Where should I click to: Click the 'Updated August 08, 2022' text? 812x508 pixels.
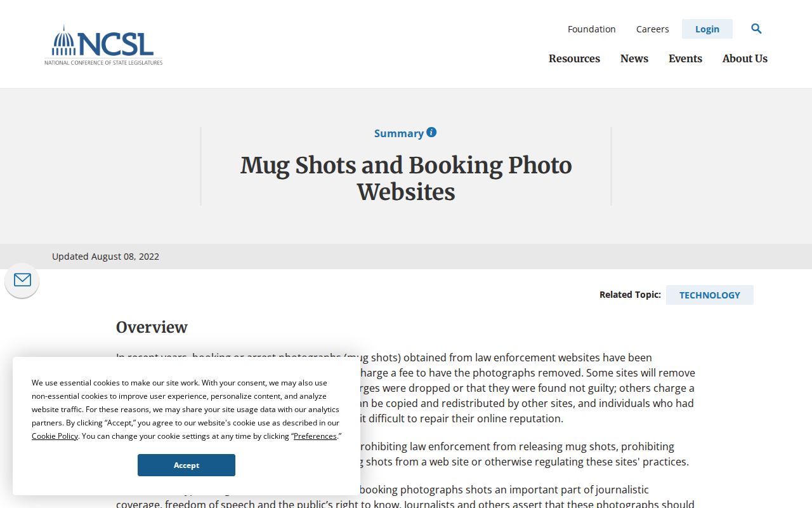point(105,257)
